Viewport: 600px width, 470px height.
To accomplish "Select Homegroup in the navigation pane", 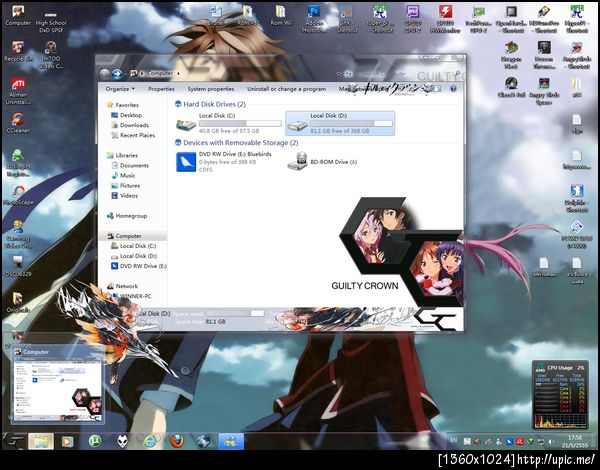I will [131, 216].
